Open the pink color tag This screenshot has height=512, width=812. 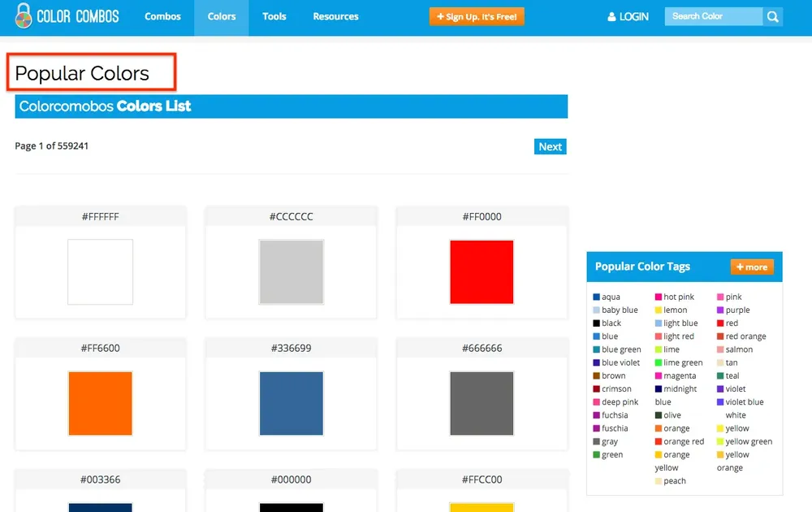point(733,297)
